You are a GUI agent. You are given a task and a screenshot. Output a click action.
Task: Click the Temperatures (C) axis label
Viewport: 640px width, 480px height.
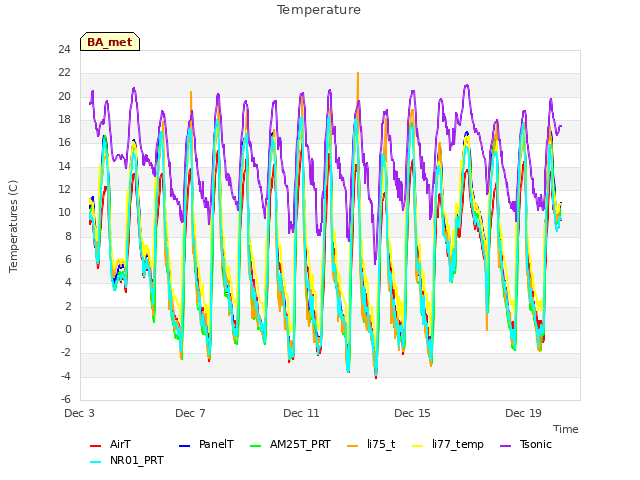point(13,226)
